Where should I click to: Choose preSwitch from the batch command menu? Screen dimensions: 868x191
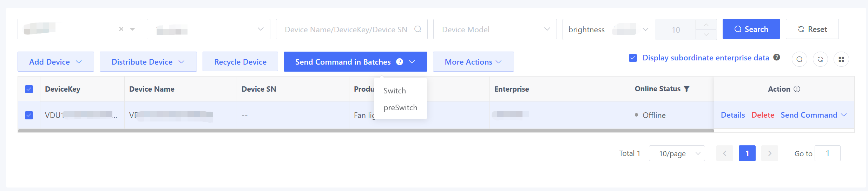400,108
